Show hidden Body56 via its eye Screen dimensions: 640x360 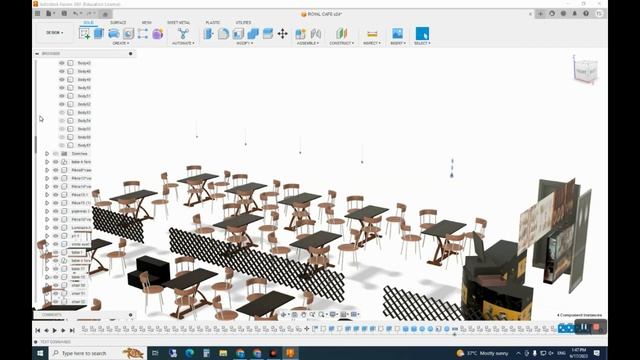(x=62, y=137)
